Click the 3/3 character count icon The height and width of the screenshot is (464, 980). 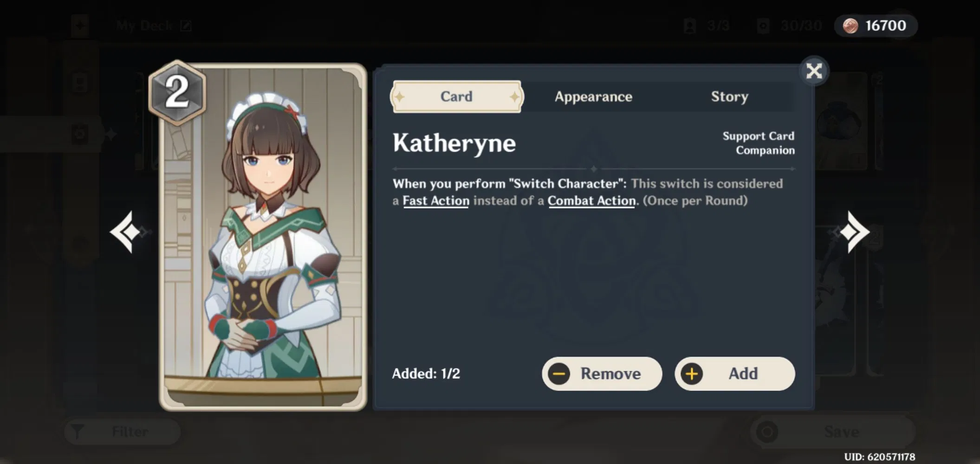(690, 26)
